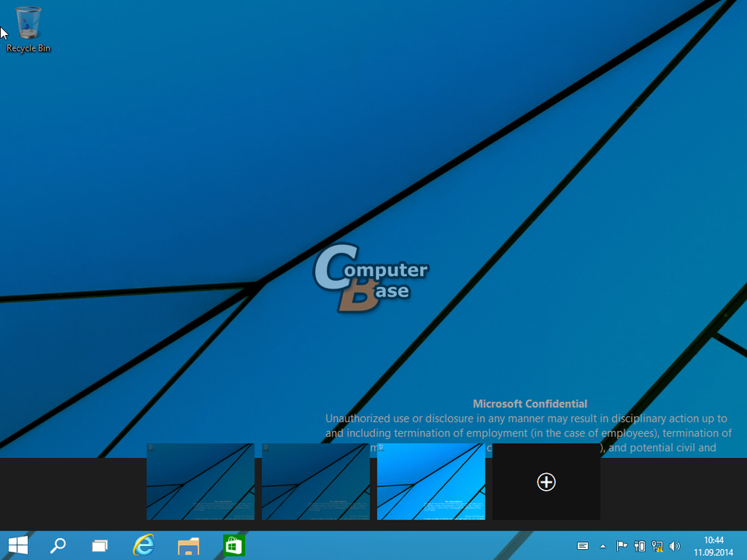Toggle the Task View taskbar button

tap(100, 545)
